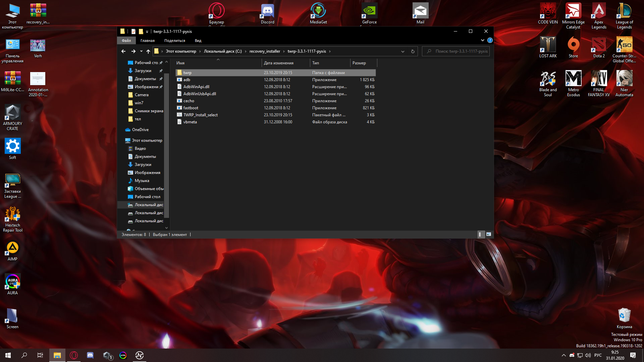Open LOST ARK desktop shortcut
The height and width of the screenshot is (362, 644).
coord(548,48)
